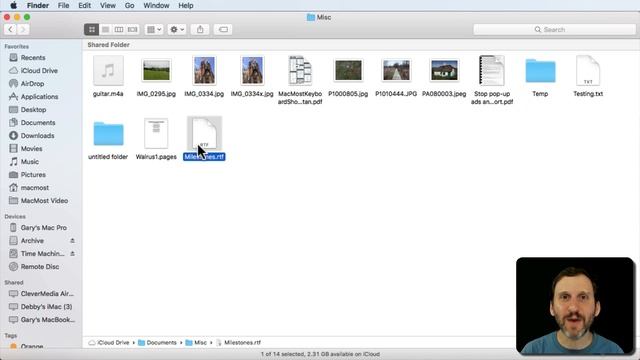Click Milestones.rtf in the path bar
The width and height of the screenshot is (640, 360).
coord(238,342)
